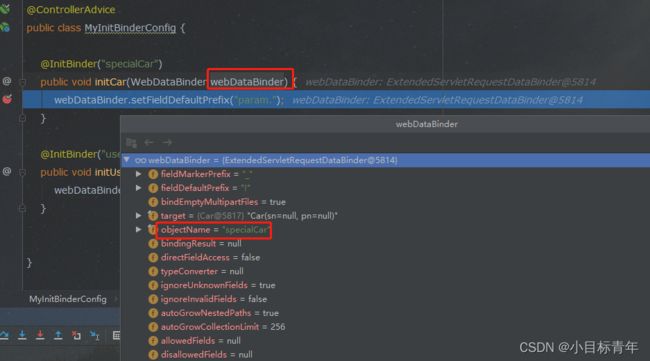Click the MyInitBinderConfig class name
The width and height of the screenshot is (650, 361).
point(130,28)
